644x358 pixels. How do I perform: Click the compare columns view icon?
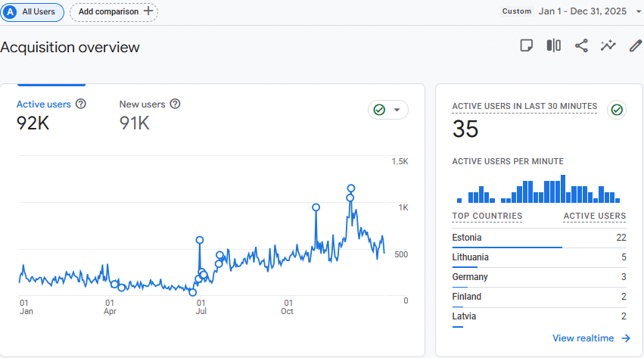pos(554,46)
